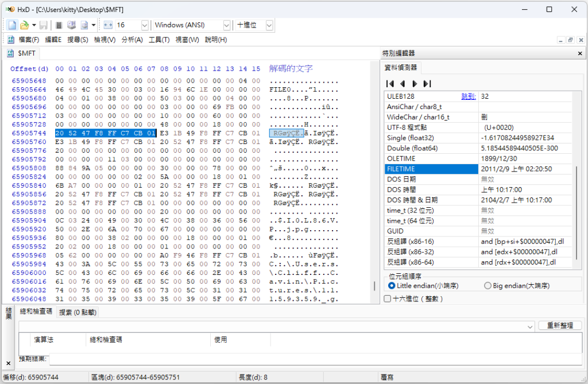Open the 十進位 offset base dropdown

pos(269,25)
